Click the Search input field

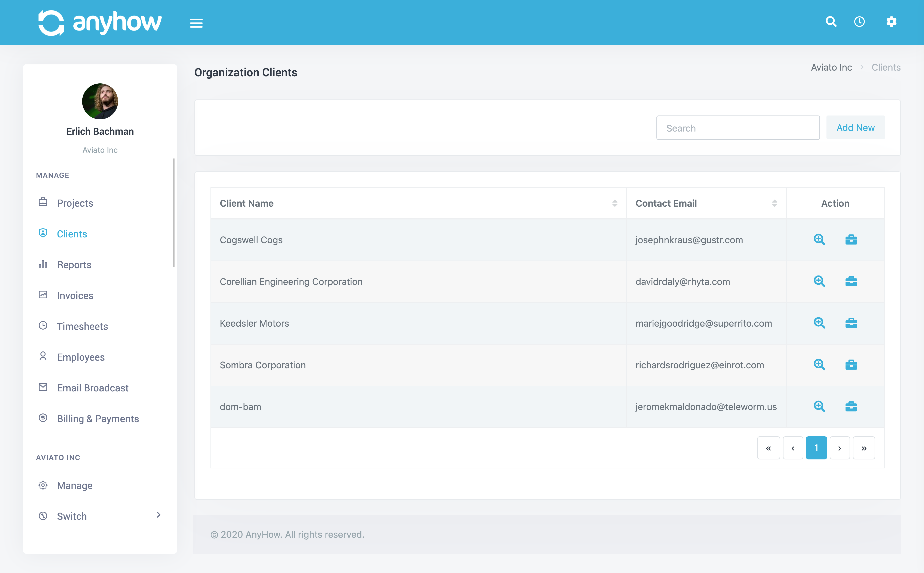pos(737,127)
